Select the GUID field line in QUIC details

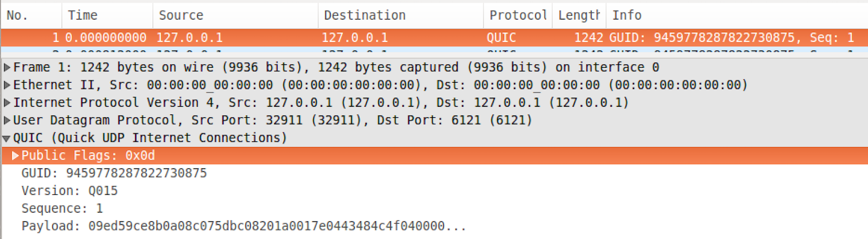point(114,174)
